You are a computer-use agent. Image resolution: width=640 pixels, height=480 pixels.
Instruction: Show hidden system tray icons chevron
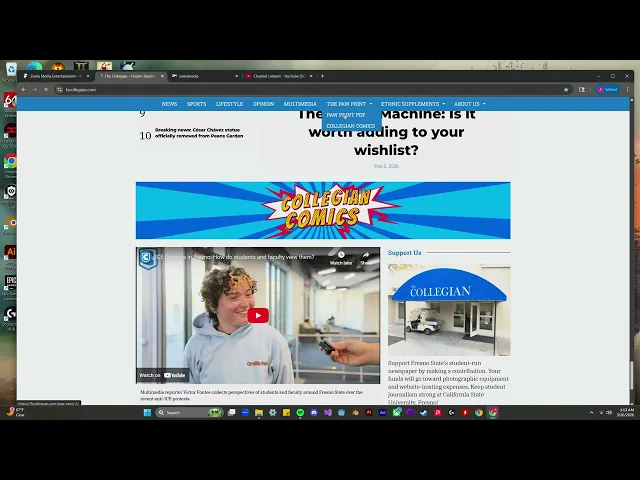coord(591,413)
